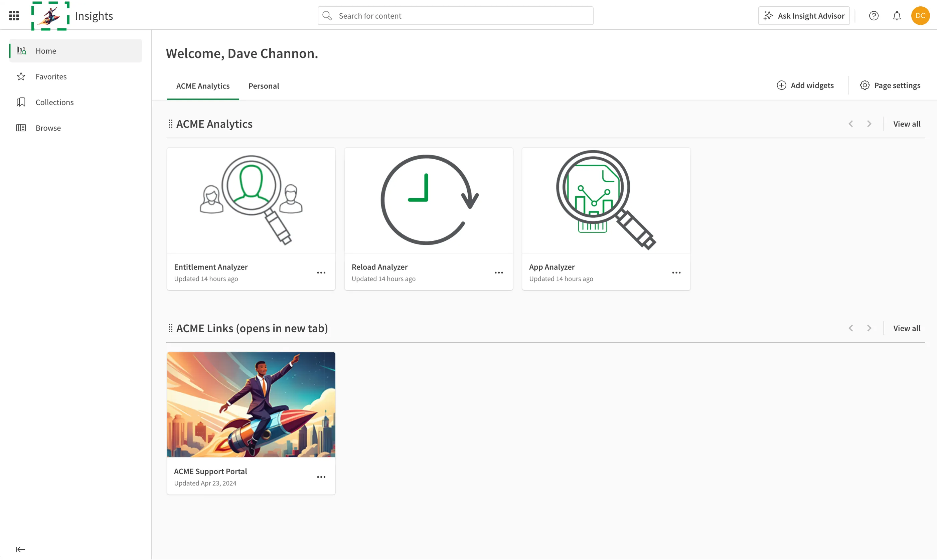Click the Home sidebar icon
937x560 pixels.
coord(21,51)
